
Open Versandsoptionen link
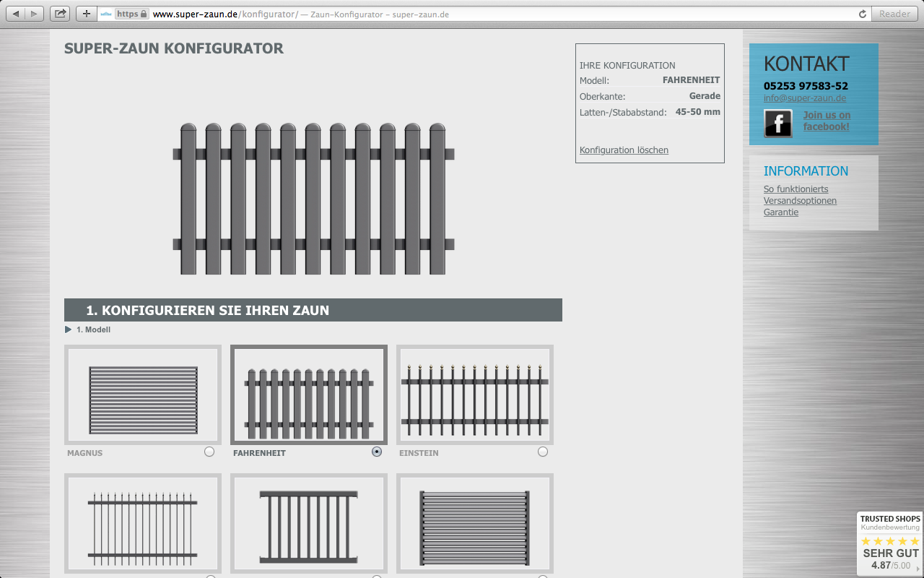click(x=800, y=201)
